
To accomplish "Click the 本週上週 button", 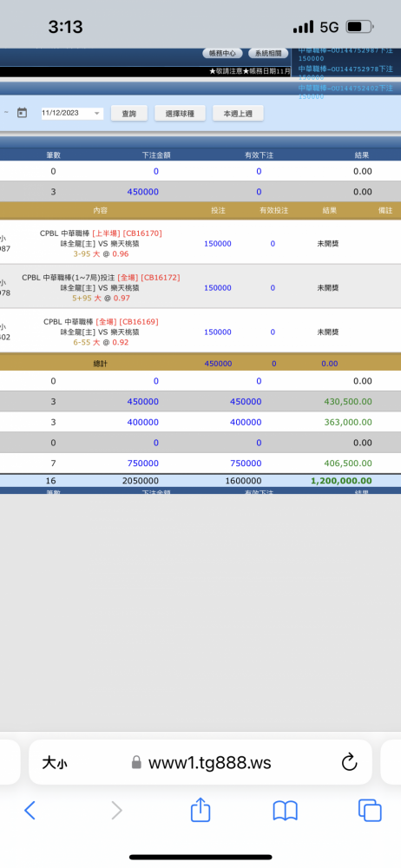I will click(x=238, y=114).
